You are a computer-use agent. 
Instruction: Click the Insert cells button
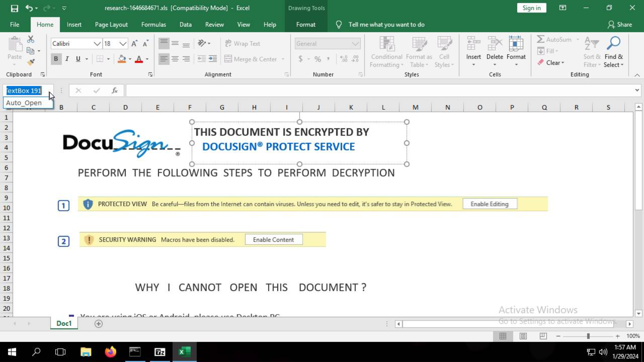(x=473, y=51)
